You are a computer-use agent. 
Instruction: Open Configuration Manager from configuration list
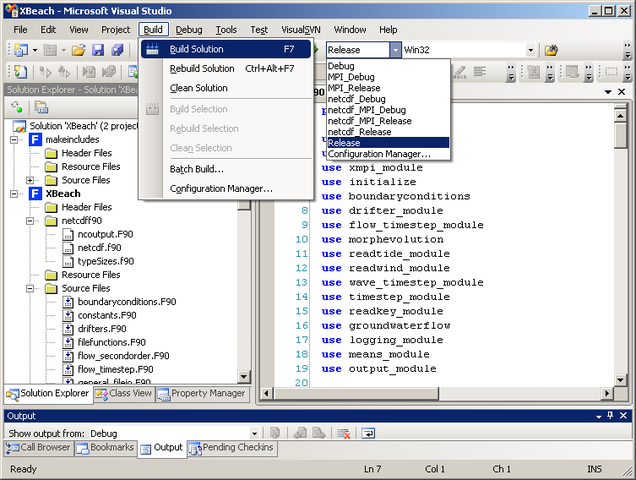coord(388,154)
